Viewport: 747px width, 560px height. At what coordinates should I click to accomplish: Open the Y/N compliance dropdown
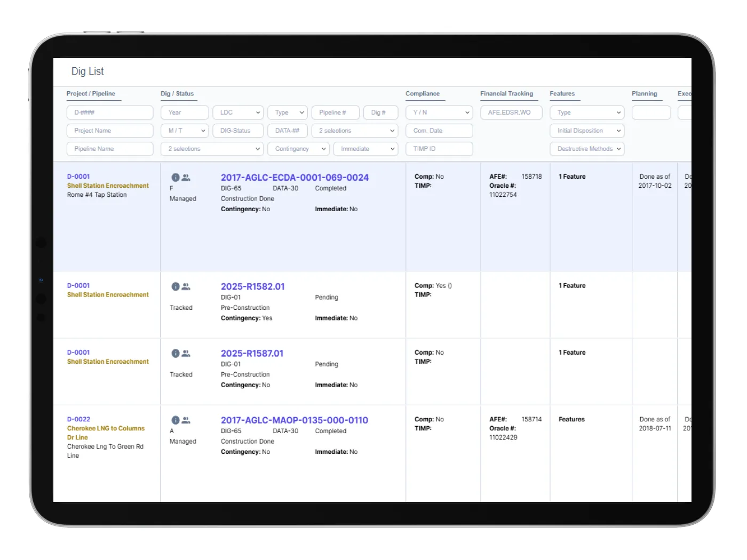(439, 112)
